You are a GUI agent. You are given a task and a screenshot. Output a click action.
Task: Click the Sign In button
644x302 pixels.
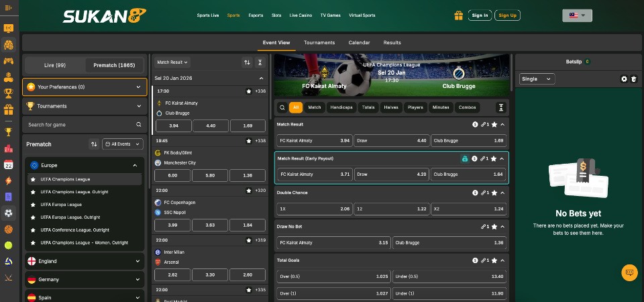click(x=480, y=15)
